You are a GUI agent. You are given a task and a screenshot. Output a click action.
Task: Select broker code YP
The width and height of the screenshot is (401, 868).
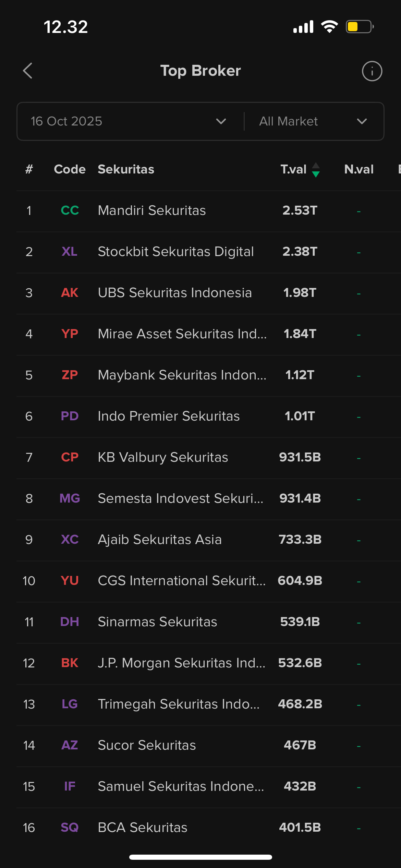tap(70, 334)
